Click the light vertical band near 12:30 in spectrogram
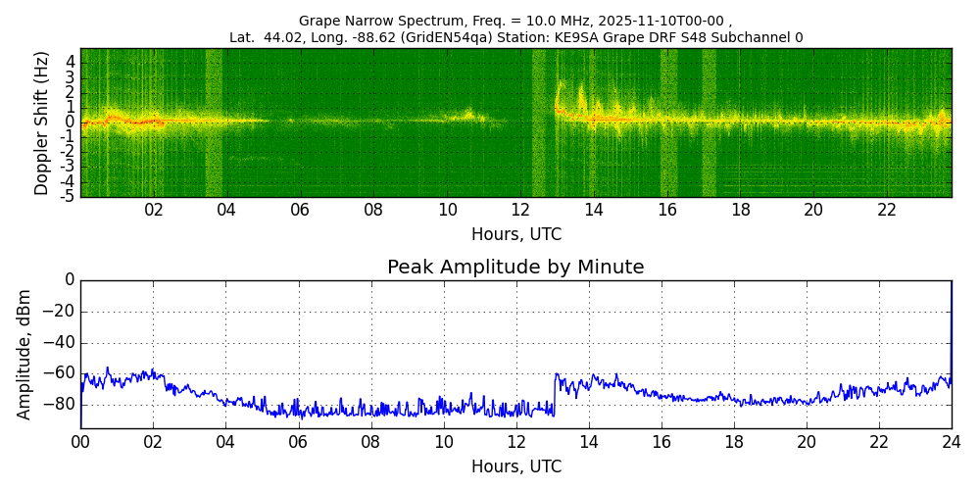Image resolution: width=980 pixels, height=490 pixels. (x=539, y=122)
